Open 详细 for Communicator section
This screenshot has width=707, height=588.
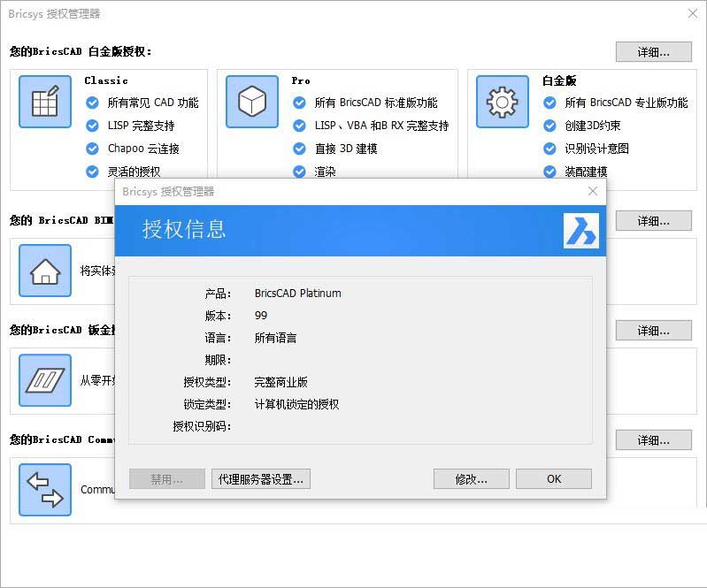coord(653,440)
